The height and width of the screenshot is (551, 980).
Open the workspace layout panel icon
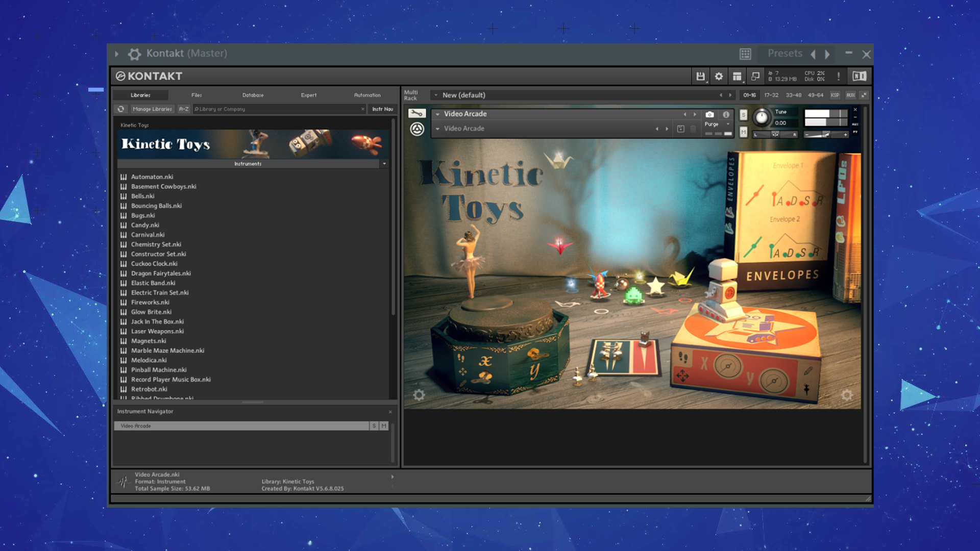[x=737, y=76]
